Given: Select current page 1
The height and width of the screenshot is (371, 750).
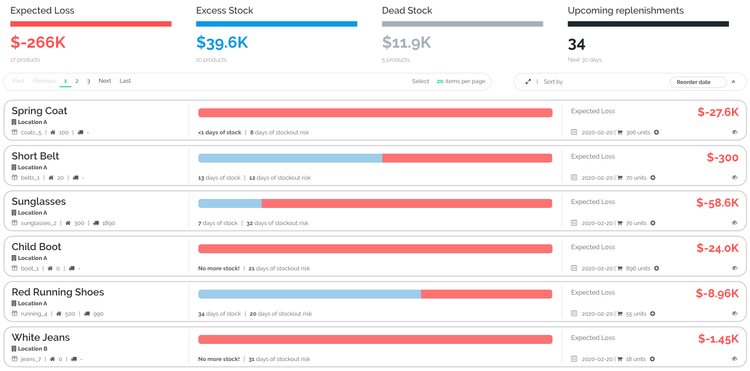Looking at the screenshot, I should click(x=66, y=81).
